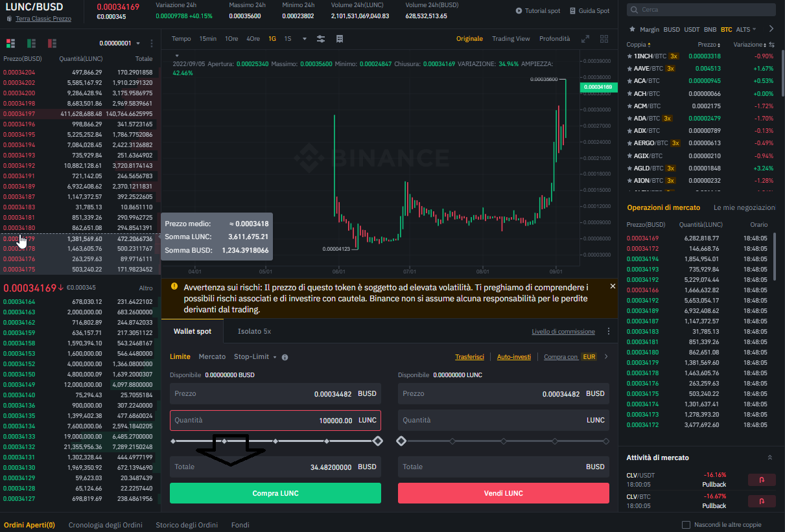The height and width of the screenshot is (532, 785).
Task: Expand chart to fullscreen view
Action: point(585,39)
